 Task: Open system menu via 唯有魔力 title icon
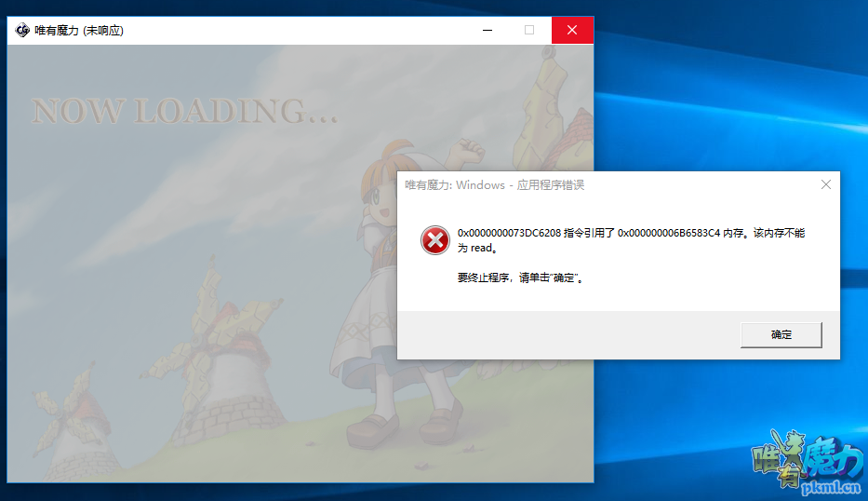(x=22, y=30)
